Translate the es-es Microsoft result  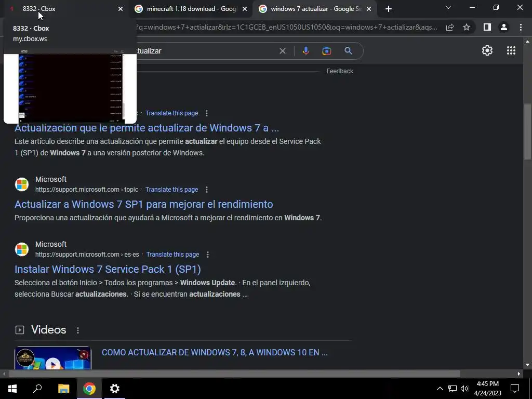pyautogui.click(x=172, y=255)
